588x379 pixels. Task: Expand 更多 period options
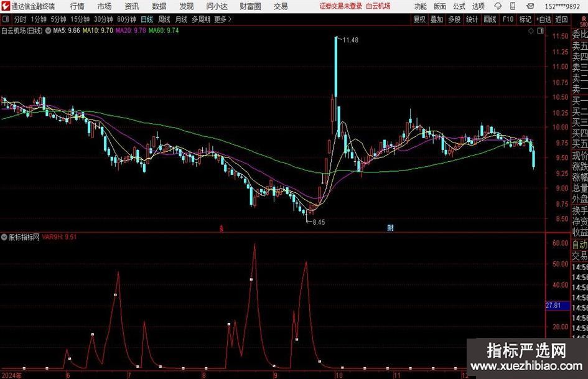[223, 19]
